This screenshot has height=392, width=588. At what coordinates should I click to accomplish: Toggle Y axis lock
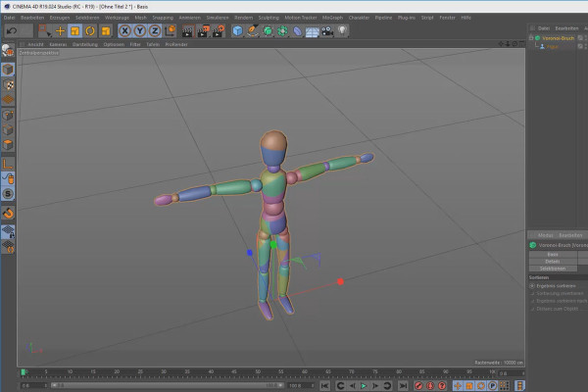click(x=140, y=30)
